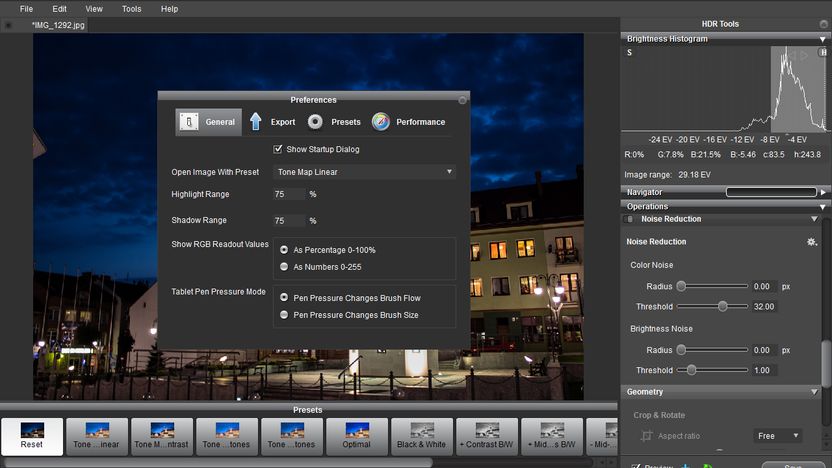Expand the Navigator panel arrow
Screen dimensions: 832x468
[823, 192]
